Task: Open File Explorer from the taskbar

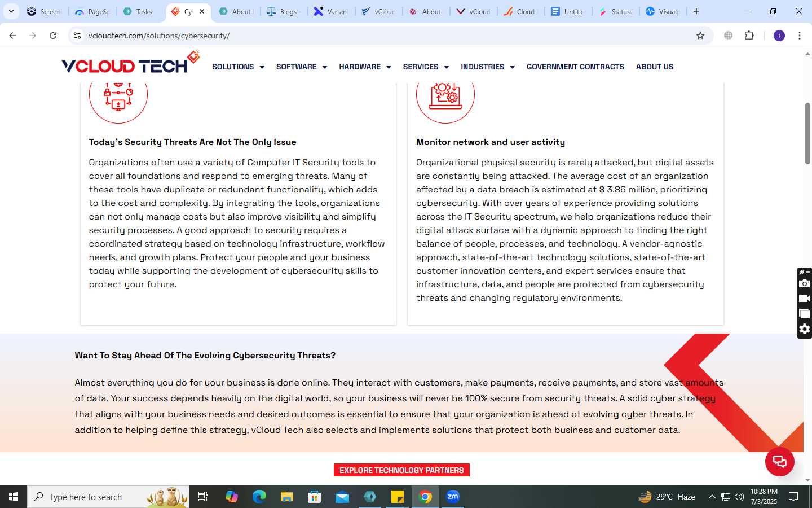Action: [287, 497]
